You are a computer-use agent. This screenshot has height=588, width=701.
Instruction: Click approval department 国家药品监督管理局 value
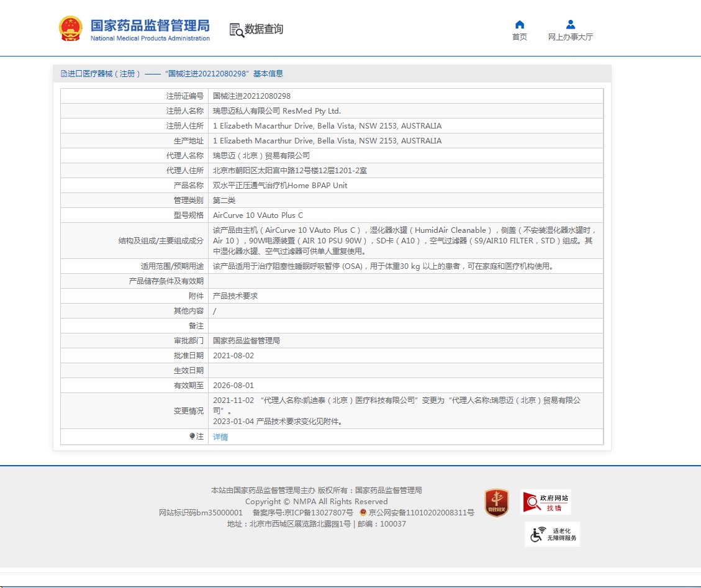(246, 341)
